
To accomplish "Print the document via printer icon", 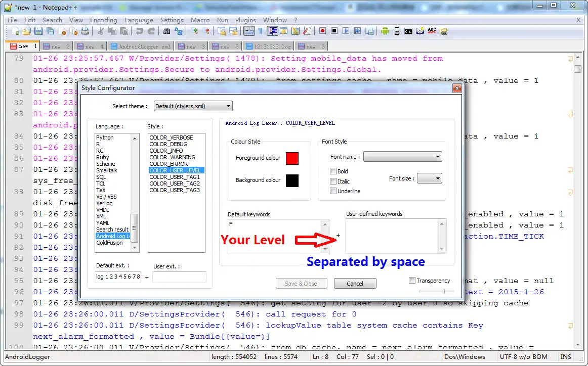I will point(85,31).
